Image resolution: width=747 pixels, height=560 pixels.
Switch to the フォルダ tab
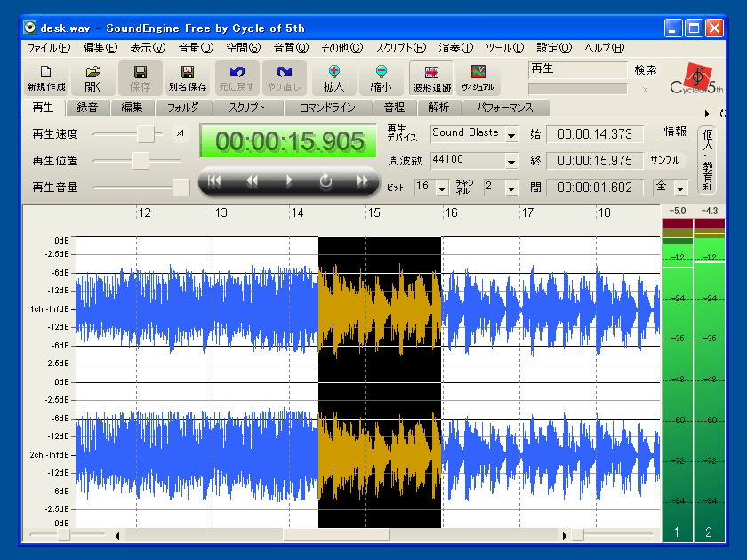coord(183,108)
